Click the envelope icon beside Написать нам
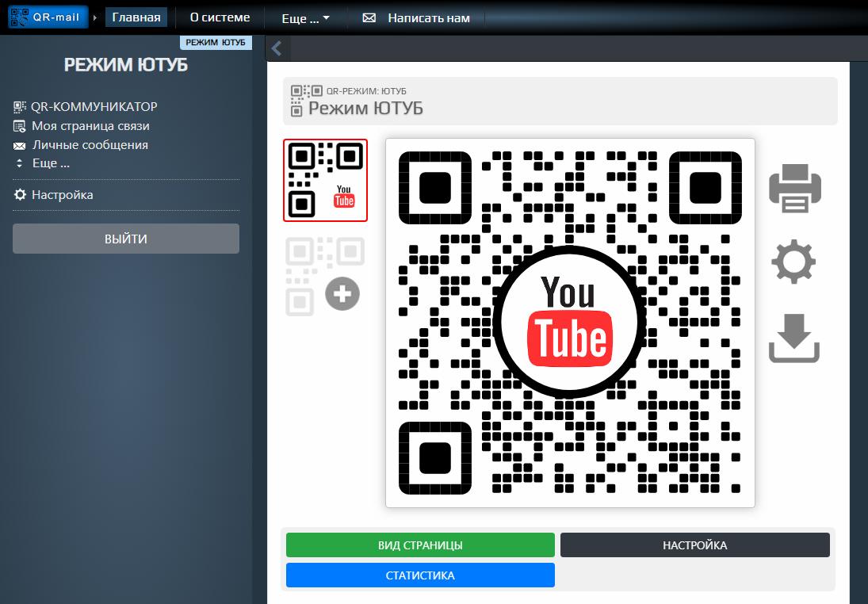 pyautogui.click(x=369, y=18)
